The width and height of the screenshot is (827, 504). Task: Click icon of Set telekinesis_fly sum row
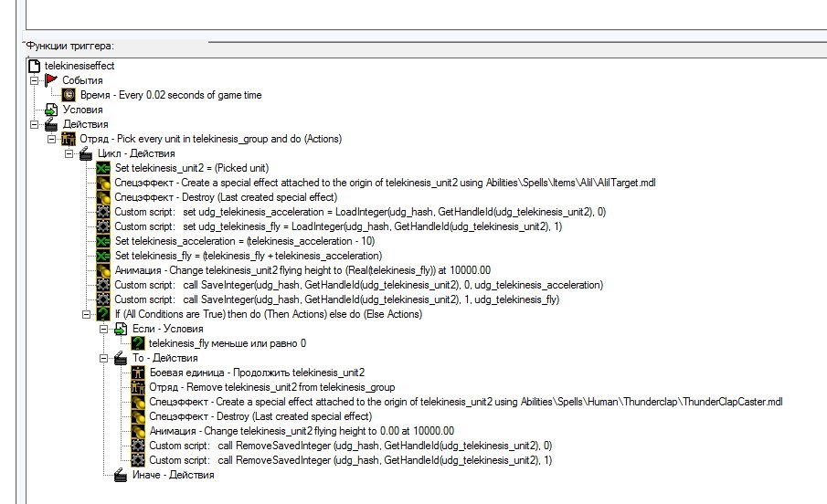pos(103,256)
